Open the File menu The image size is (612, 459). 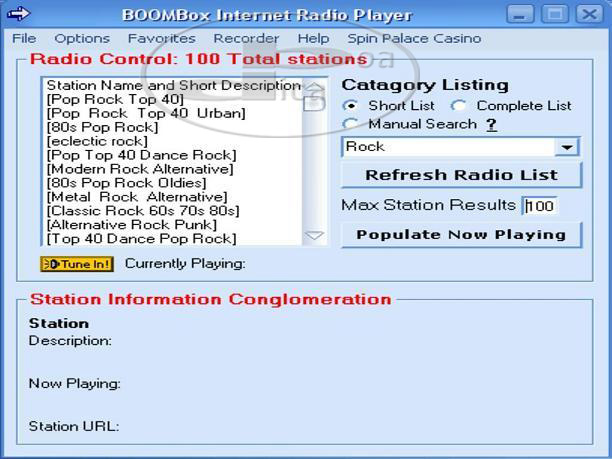coord(24,38)
